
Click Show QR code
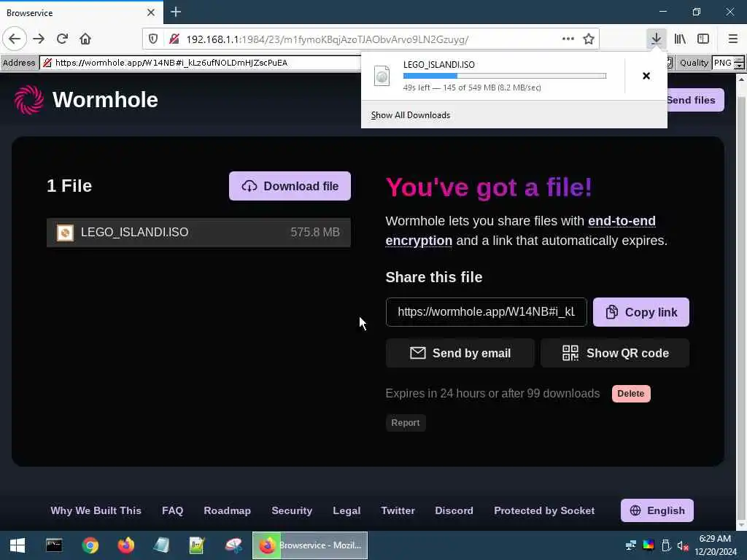(x=614, y=353)
